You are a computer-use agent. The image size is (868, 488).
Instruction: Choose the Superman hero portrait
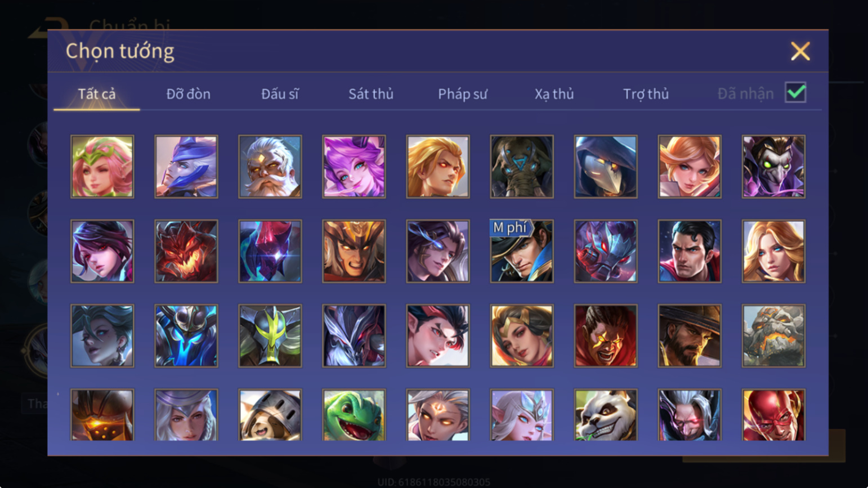[x=690, y=251]
